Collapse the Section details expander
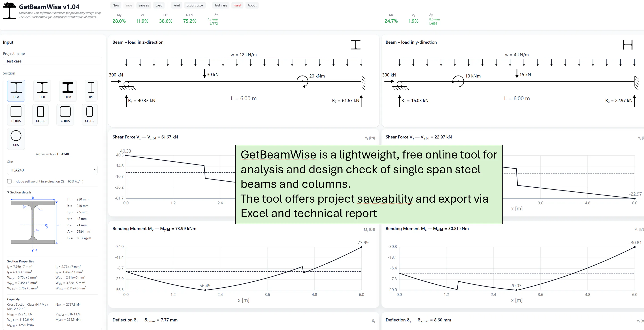Screen dimensions: 644x330 (x=19, y=192)
